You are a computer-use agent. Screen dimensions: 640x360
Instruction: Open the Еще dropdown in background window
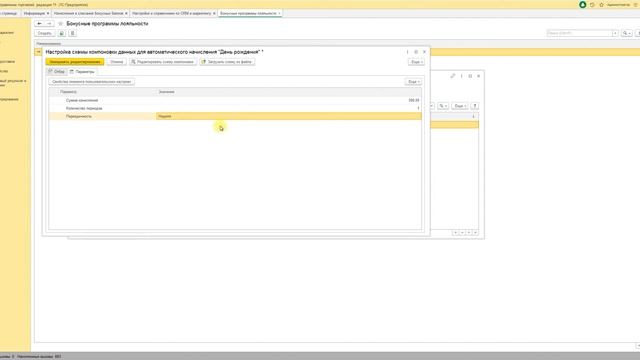click(x=460, y=106)
